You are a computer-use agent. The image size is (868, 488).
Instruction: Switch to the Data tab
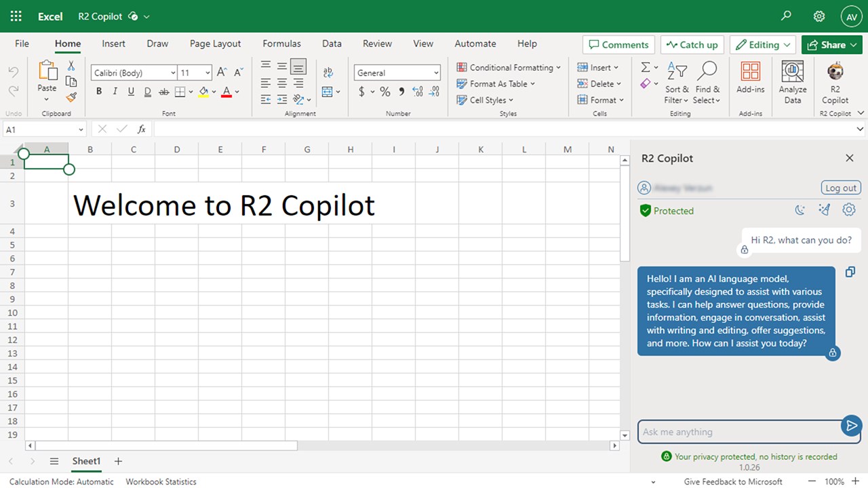pos(332,43)
